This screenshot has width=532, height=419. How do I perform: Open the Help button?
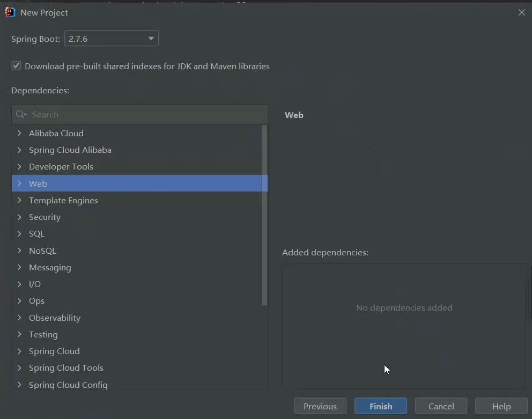(501, 406)
